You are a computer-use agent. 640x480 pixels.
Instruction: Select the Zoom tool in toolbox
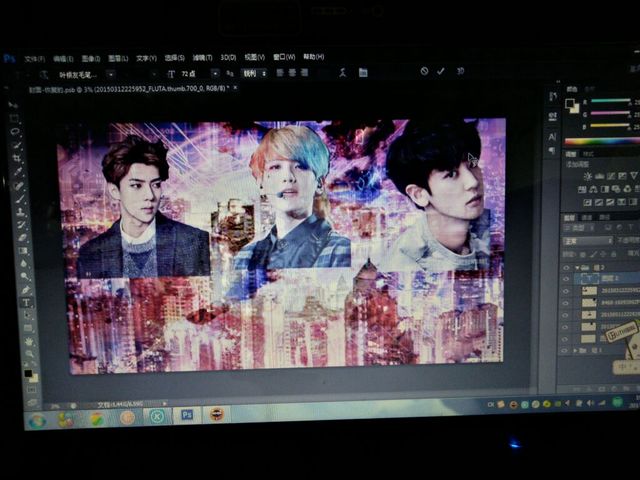click(29, 354)
